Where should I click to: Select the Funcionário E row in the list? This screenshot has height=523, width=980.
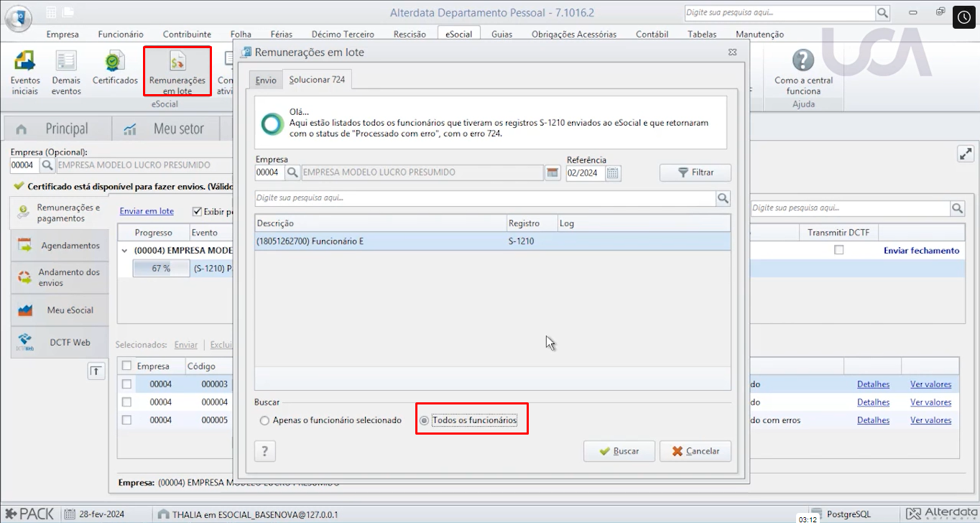492,241
